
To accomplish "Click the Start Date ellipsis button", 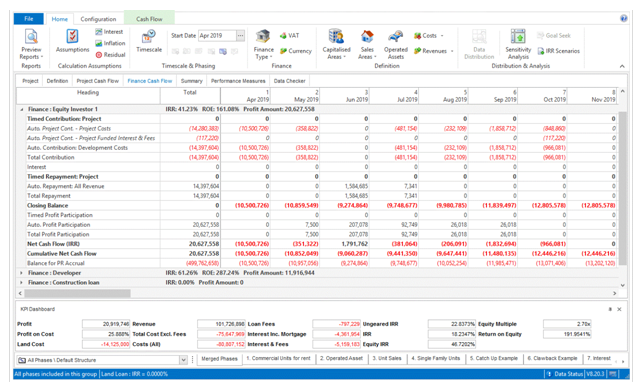I will click(240, 36).
